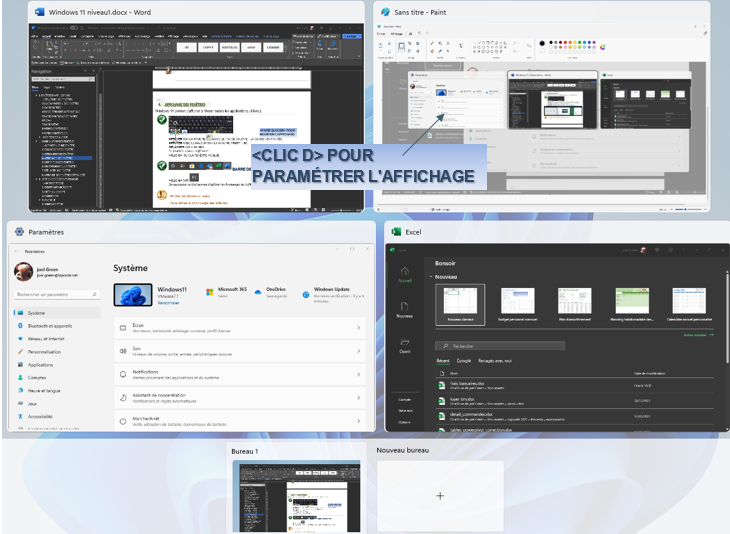Click the Autres modèles link in Excel
This screenshot has height=534, width=730.
[698, 335]
